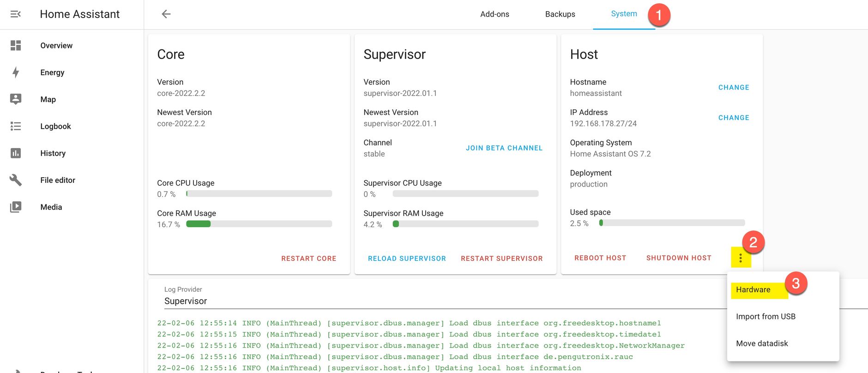Click the Energy lightning bolt icon
This screenshot has height=373, width=868.
coord(16,72)
